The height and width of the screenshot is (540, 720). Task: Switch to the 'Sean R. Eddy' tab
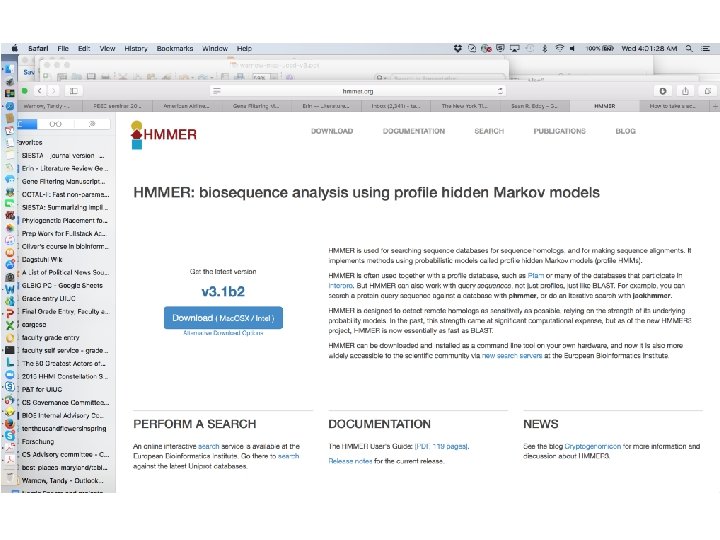[x=534, y=106]
